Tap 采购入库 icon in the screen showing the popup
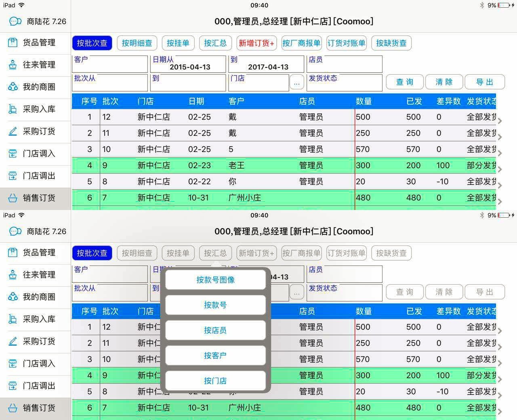This screenshot has width=517, height=420. click(13, 319)
